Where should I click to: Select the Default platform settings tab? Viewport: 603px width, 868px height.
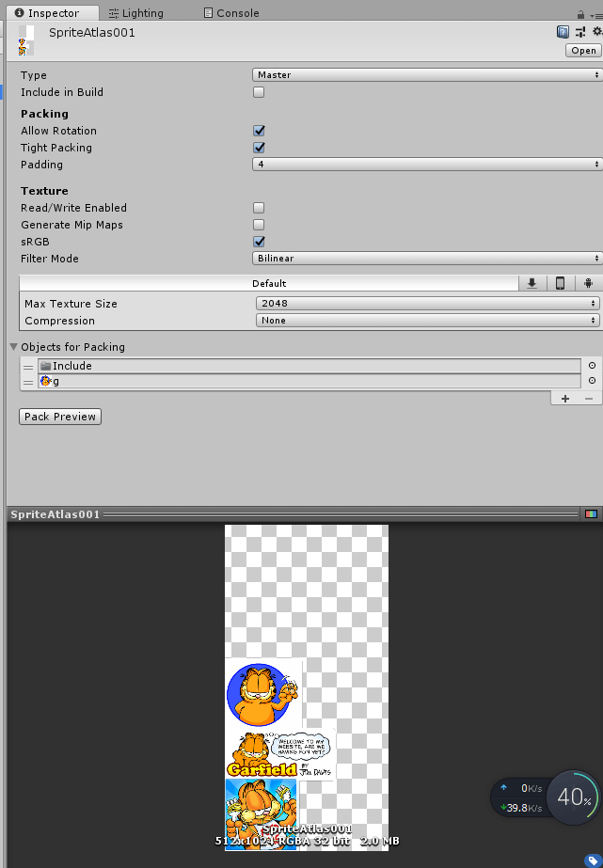[269, 283]
